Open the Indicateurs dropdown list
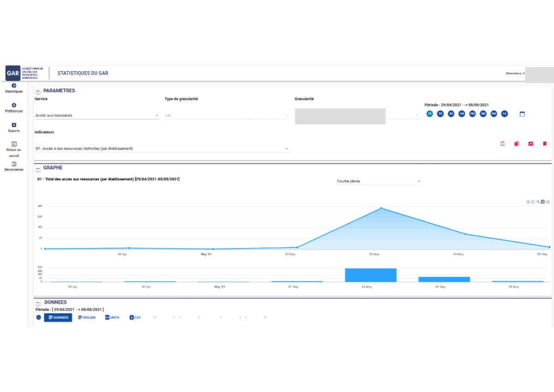This screenshot has width=554, height=392. tap(162, 149)
